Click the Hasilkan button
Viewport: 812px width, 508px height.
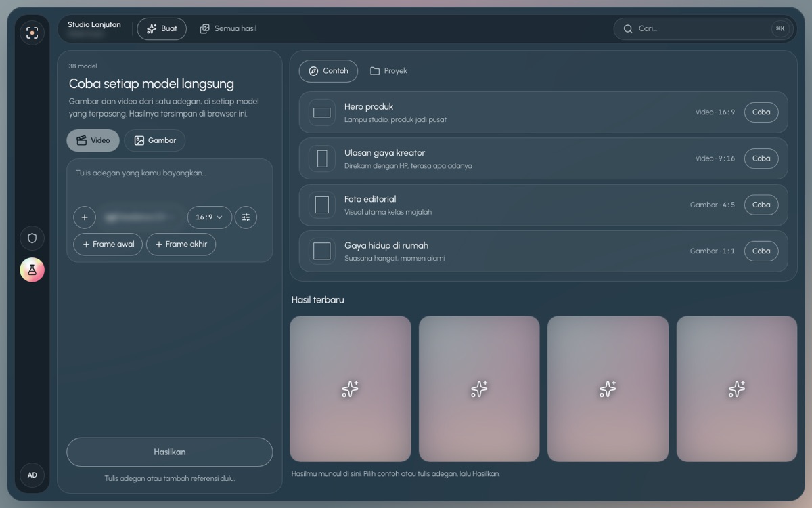click(x=169, y=452)
